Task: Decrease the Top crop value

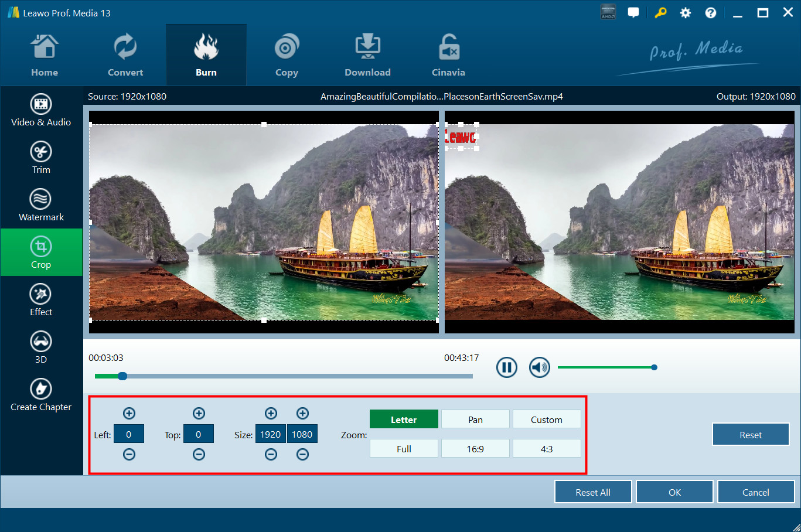Action: click(x=199, y=455)
